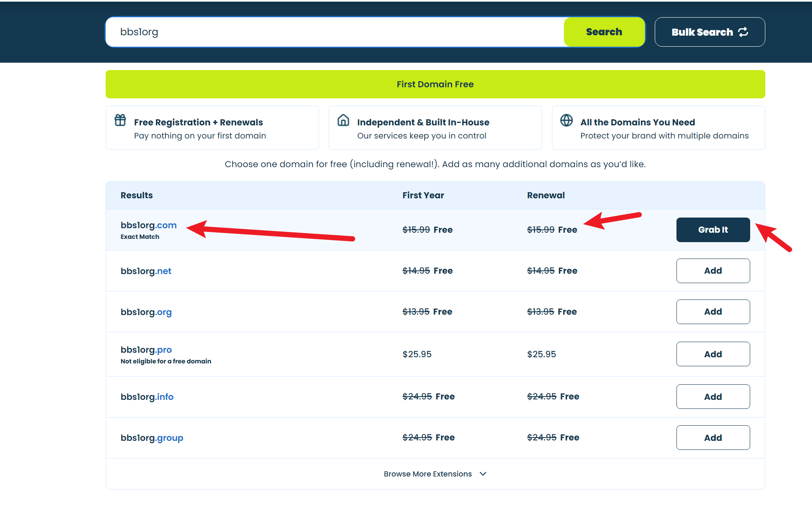Image resolution: width=812 pixels, height=515 pixels.
Task: Click the First Year column header
Action: pos(423,195)
